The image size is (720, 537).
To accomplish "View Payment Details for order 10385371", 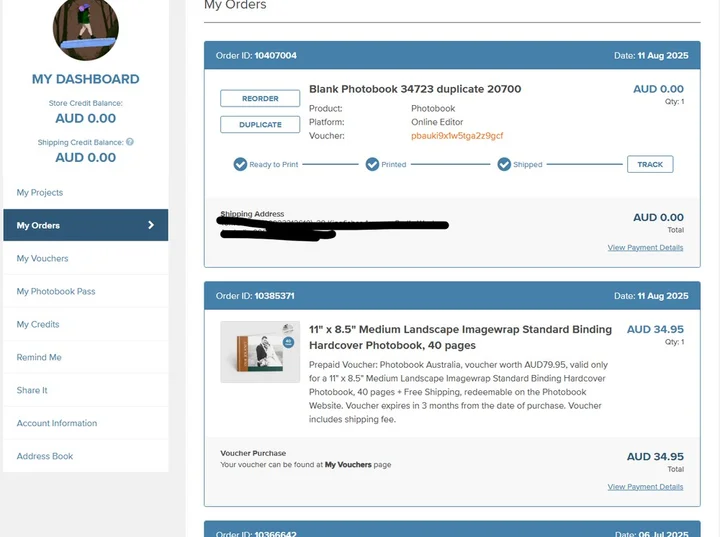I will click(645, 487).
